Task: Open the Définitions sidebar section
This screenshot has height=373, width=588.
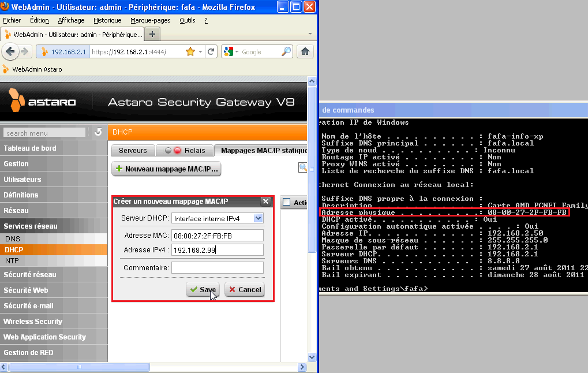Action: 54,195
